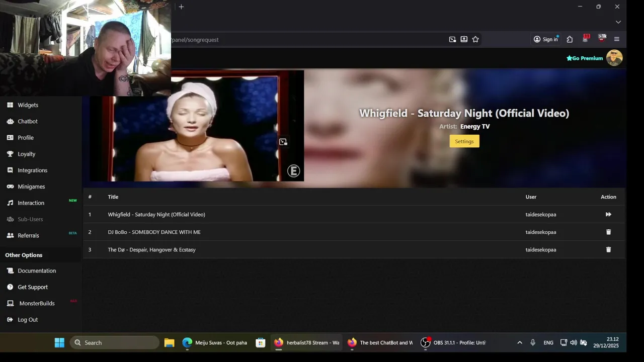Delete DJ BoBo song request

pyautogui.click(x=608, y=232)
